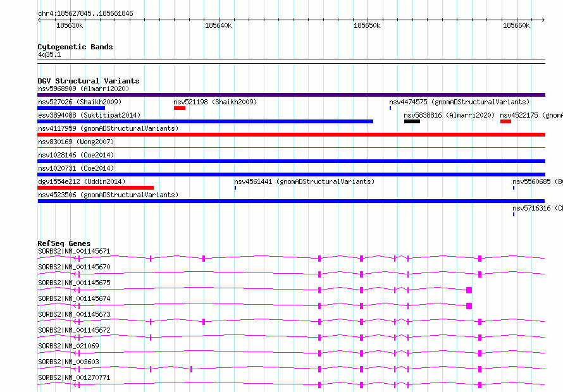Screen dimensions: 563x392
Task: Click the nsv5968909 (Almarri2020) variant bar
Action: tap(291, 95)
